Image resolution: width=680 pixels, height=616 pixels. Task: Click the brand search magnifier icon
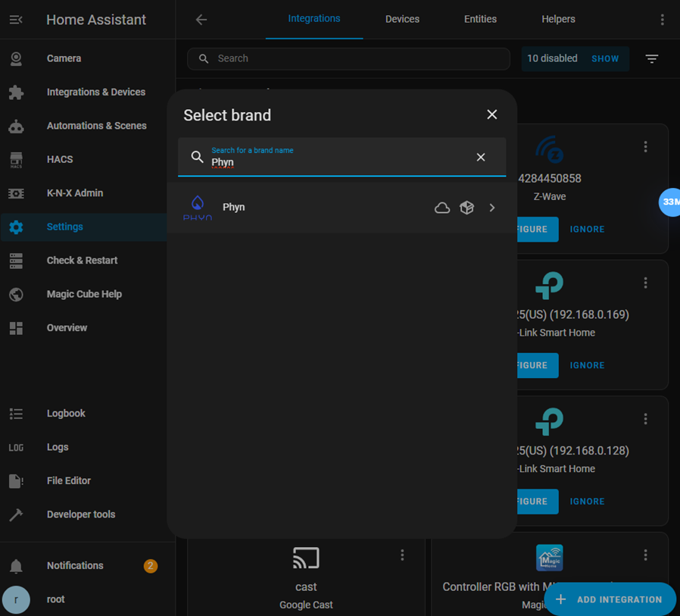point(198,157)
